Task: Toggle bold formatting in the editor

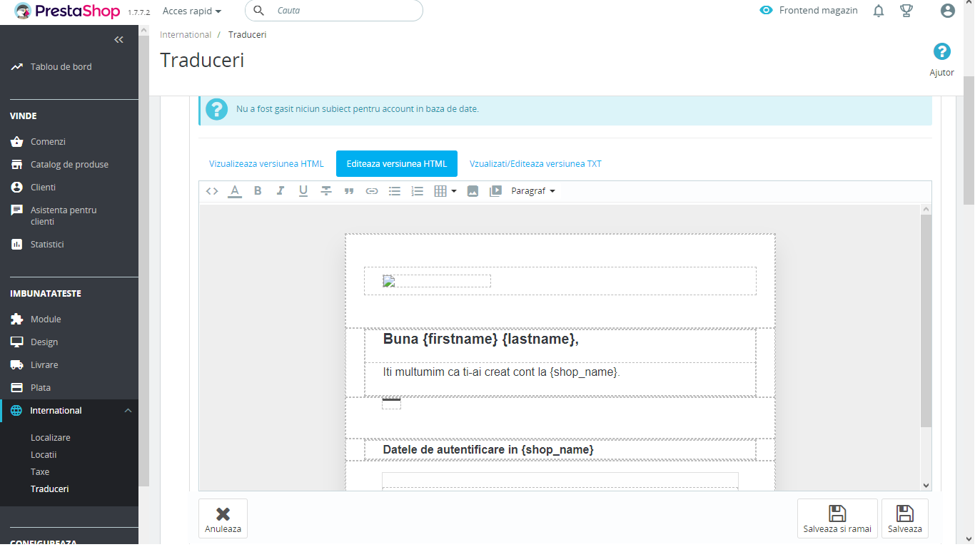Action: [258, 191]
